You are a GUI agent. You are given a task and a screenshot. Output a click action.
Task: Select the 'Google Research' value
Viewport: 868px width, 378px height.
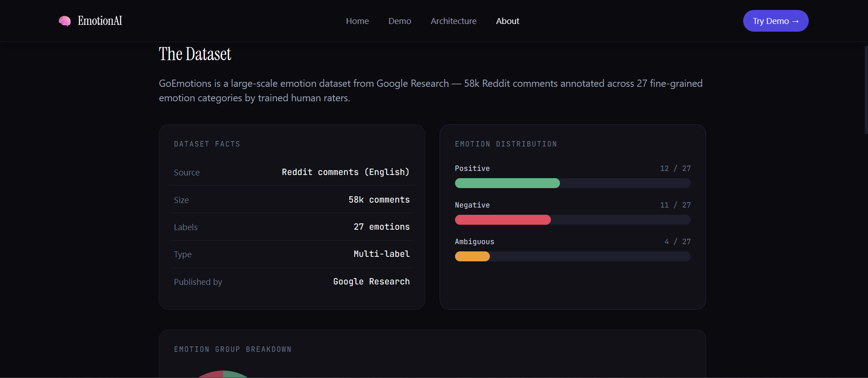point(371,282)
